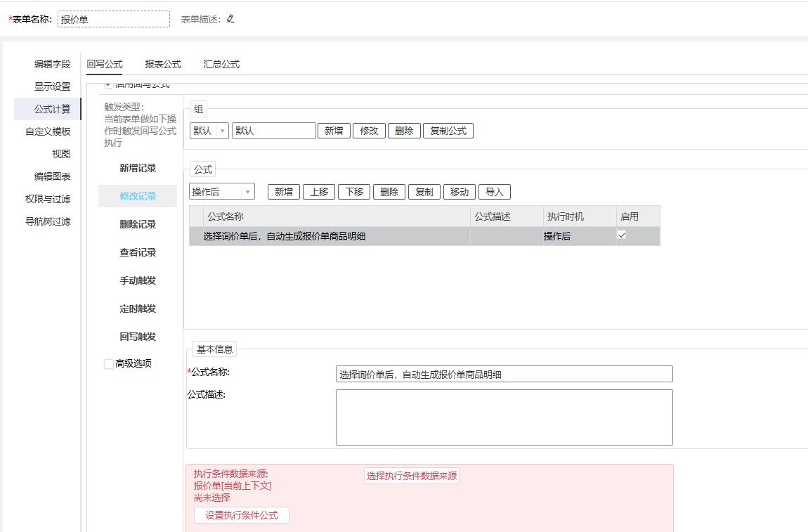Click the 公式名称 input field
This screenshot has height=532, width=808.
[504, 375]
